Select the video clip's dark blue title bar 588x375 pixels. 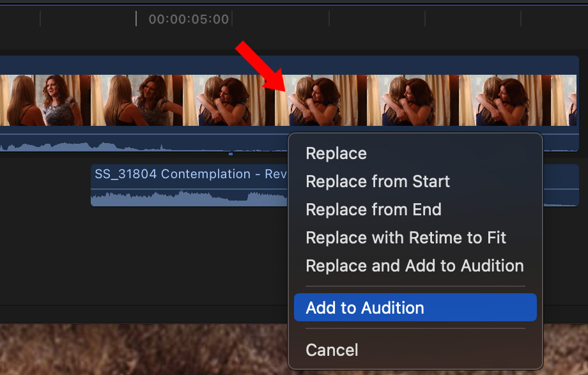point(289,65)
